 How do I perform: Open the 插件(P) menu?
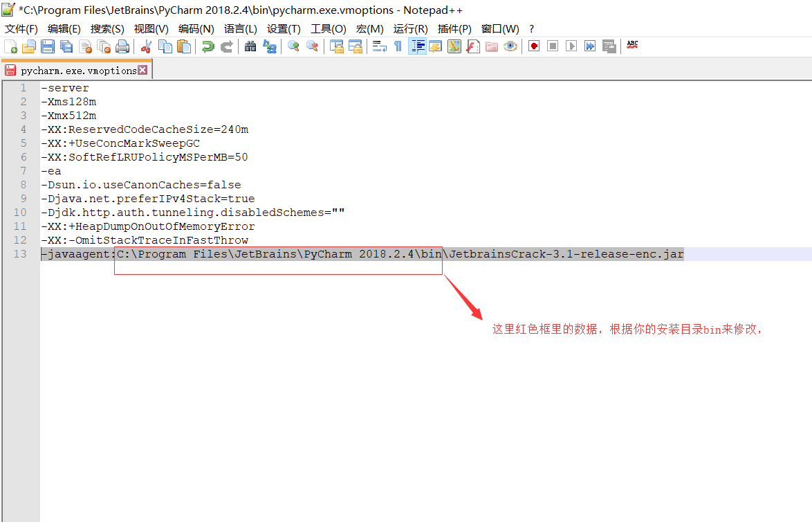coord(454,29)
